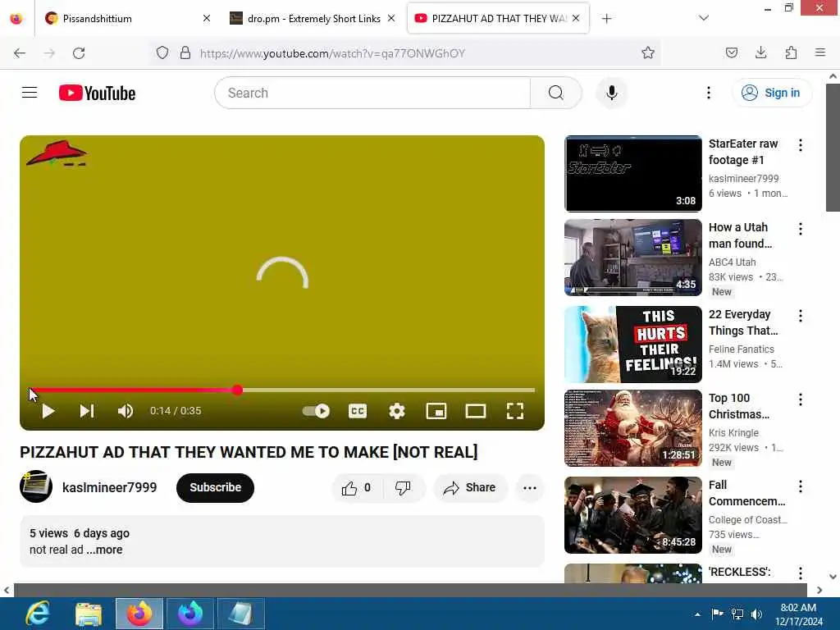This screenshot has width=840, height=630.
Task: Open the kaslmineer7999 channel avatar
Action: click(36, 486)
